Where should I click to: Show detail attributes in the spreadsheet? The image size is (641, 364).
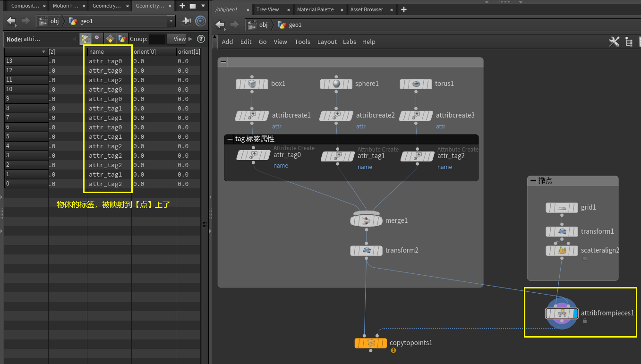click(122, 39)
